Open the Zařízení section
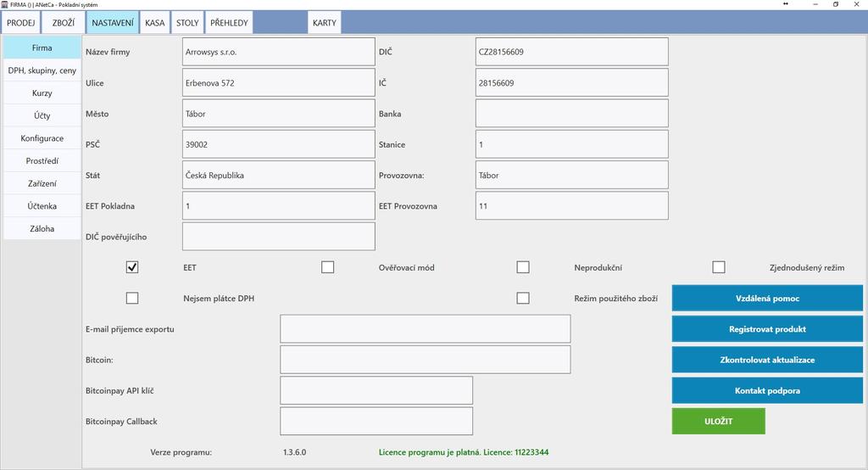The image size is (868, 470). 42,183
